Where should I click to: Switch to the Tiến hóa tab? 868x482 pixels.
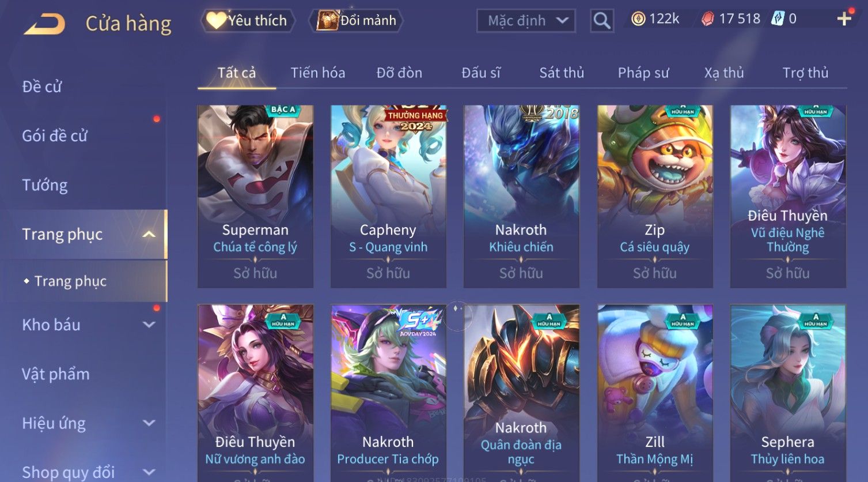318,73
